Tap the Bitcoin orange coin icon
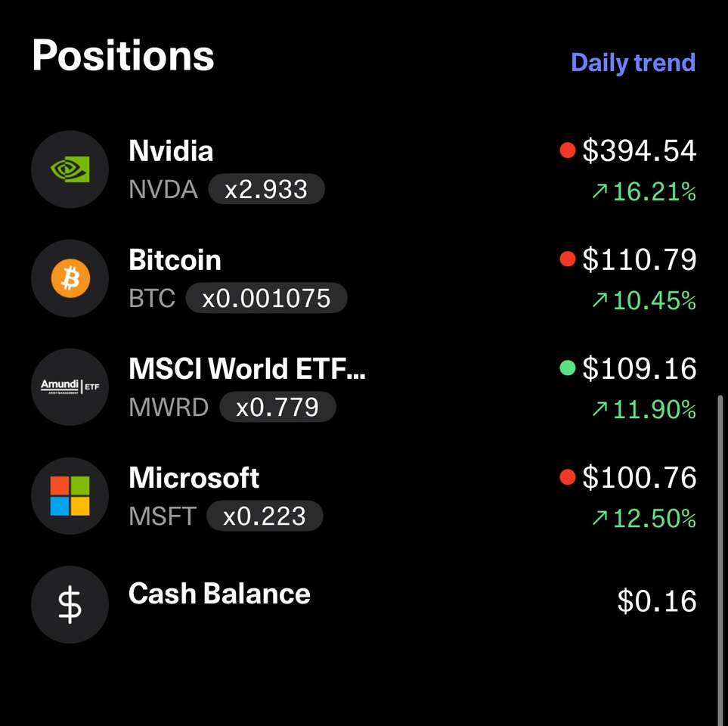The width and height of the screenshot is (728, 726). pyautogui.click(x=70, y=278)
